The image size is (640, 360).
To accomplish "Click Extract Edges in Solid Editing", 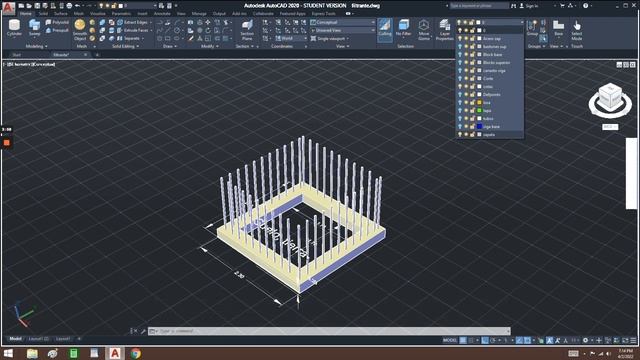I will point(133,22).
